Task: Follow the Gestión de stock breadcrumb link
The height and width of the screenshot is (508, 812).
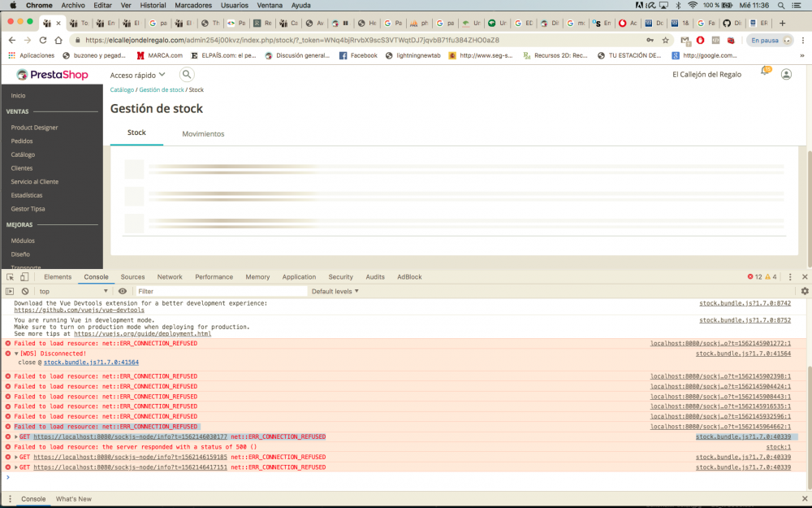Action: 162,89
